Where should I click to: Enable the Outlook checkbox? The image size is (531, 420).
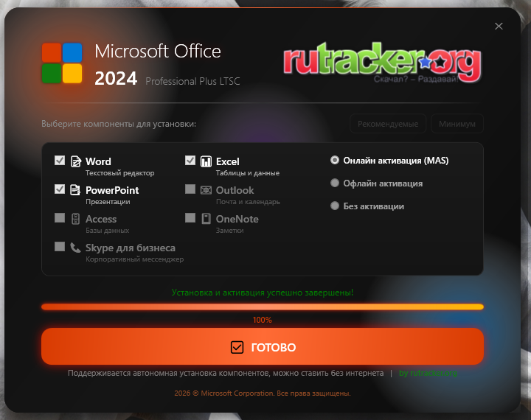[190, 189]
